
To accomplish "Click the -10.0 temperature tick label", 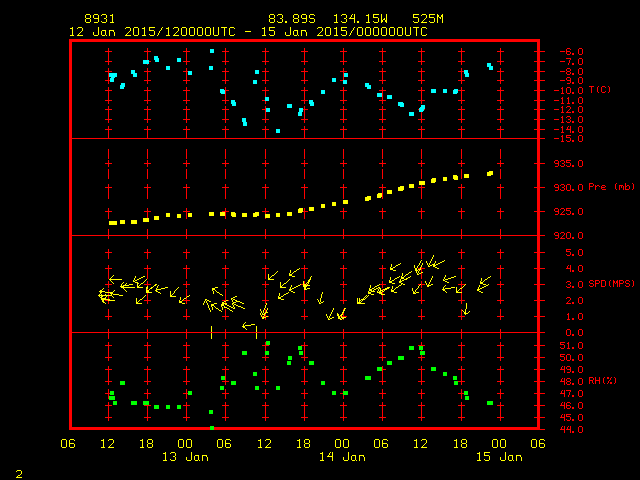I will [x=569, y=91].
